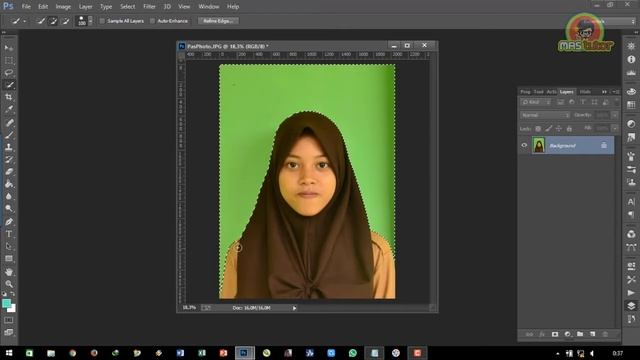Select the Zoom tool
Image resolution: width=640 pixels, height=360 pixels.
pyautogui.click(x=9, y=284)
